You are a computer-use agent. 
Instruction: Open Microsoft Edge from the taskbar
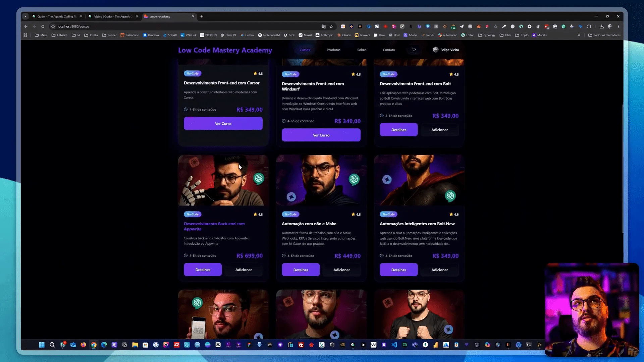pos(104,345)
